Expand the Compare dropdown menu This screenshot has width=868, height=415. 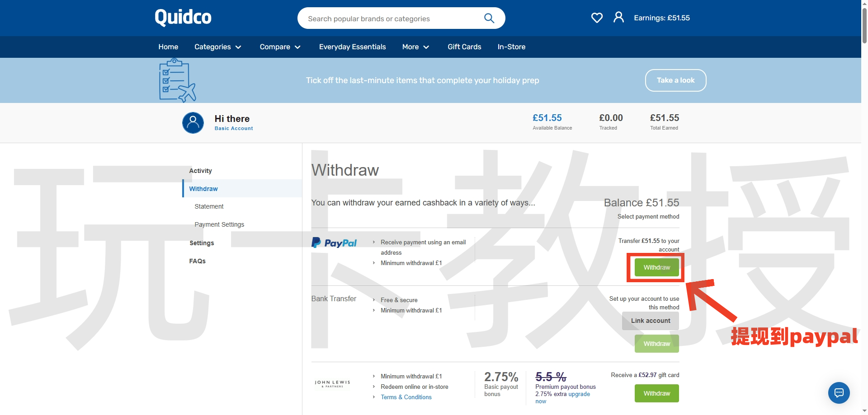tap(280, 47)
